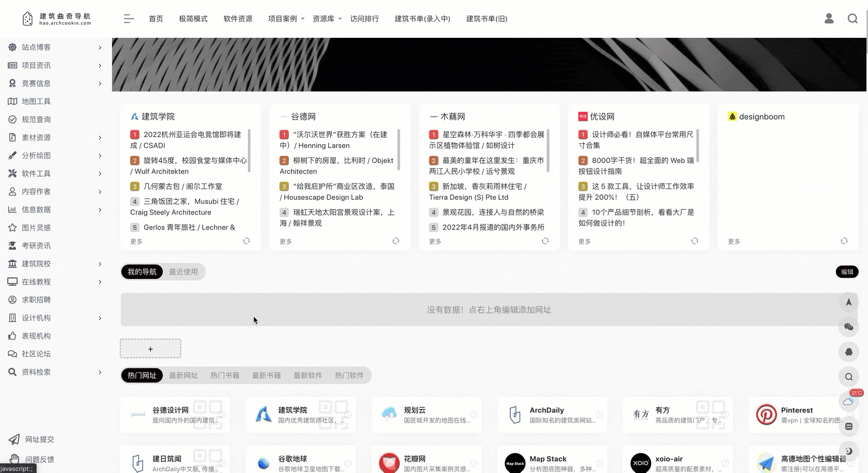
Task: Click the floating search button on right
Action: (849, 377)
